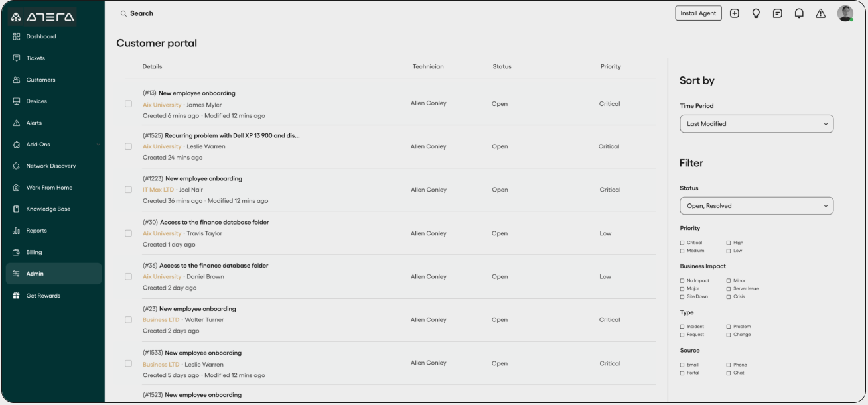
Task: Click the Network Discovery sidebar icon
Action: (x=17, y=166)
